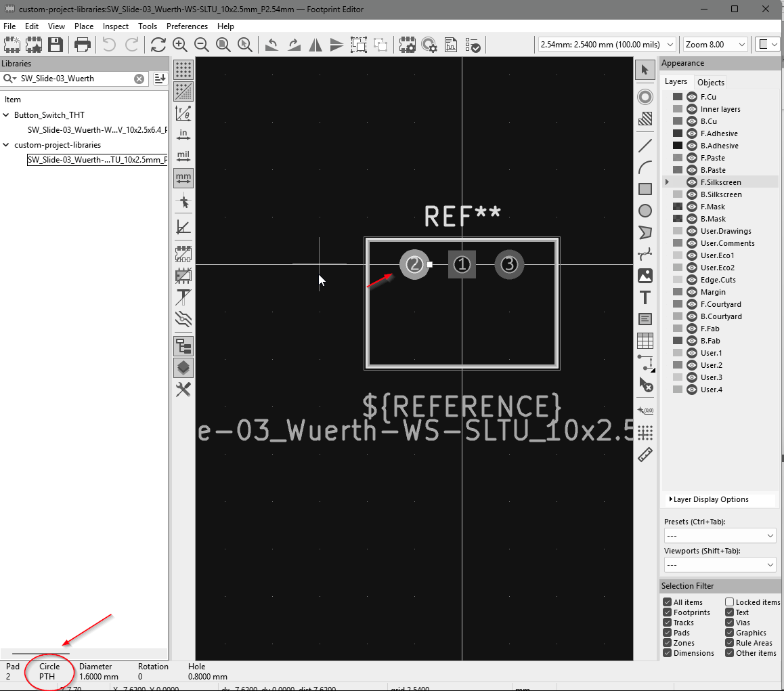The width and height of the screenshot is (784, 691).
Task: Select footprint under custom-project-libraries
Action: click(x=97, y=160)
